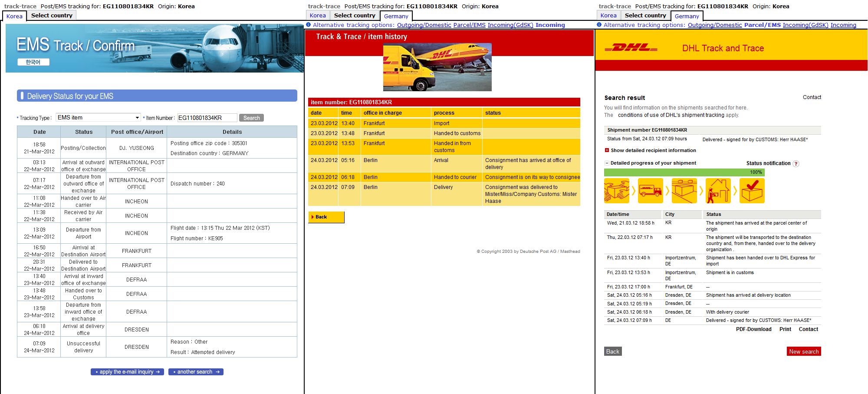Click the info icon in DHL Track panel
This screenshot has height=394, width=868.
pyautogui.click(x=599, y=25)
